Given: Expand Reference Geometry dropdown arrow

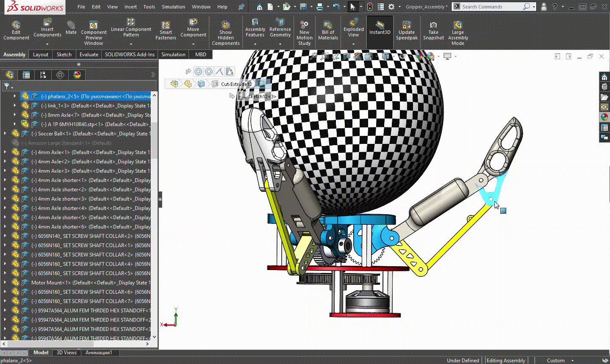Looking at the screenshot, I should click(280, 44).
